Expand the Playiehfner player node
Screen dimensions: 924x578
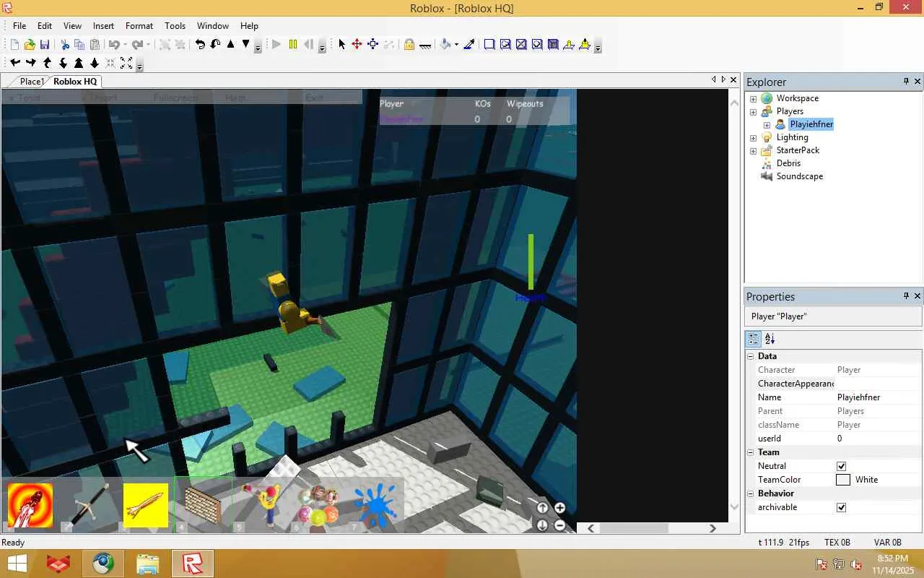[x=767, y=124]
